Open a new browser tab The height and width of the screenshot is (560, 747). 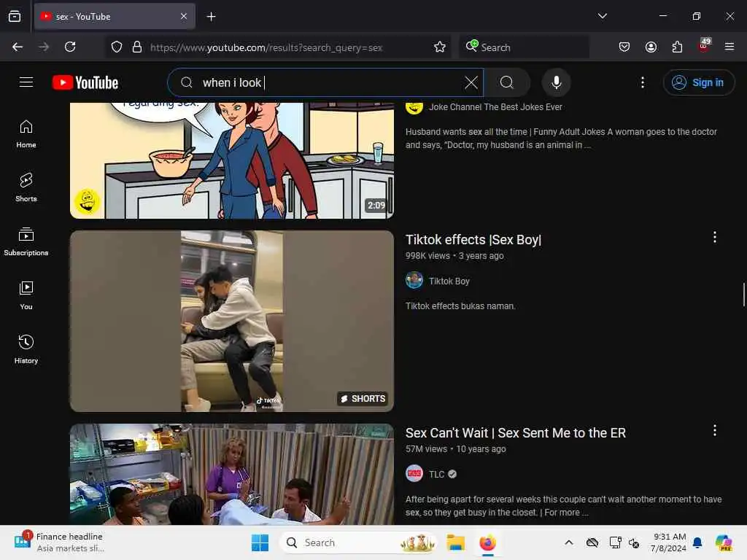tap(211, 17)
